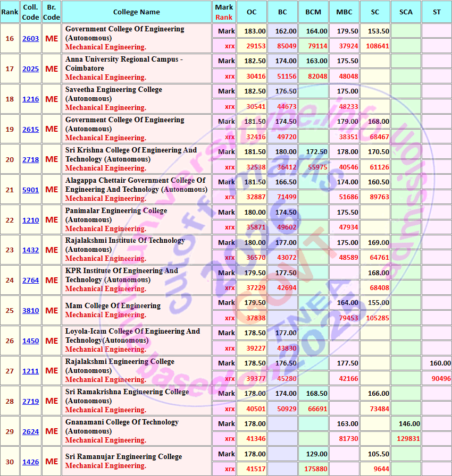Select Rajalakshmi Engineering College name

[120, 366]
